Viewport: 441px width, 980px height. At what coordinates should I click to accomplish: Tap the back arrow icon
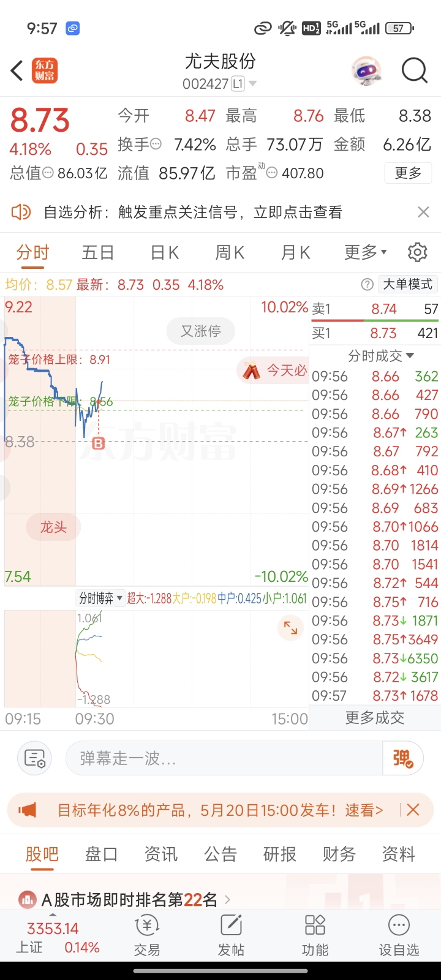pyautogui.click(x=17, y=70)
